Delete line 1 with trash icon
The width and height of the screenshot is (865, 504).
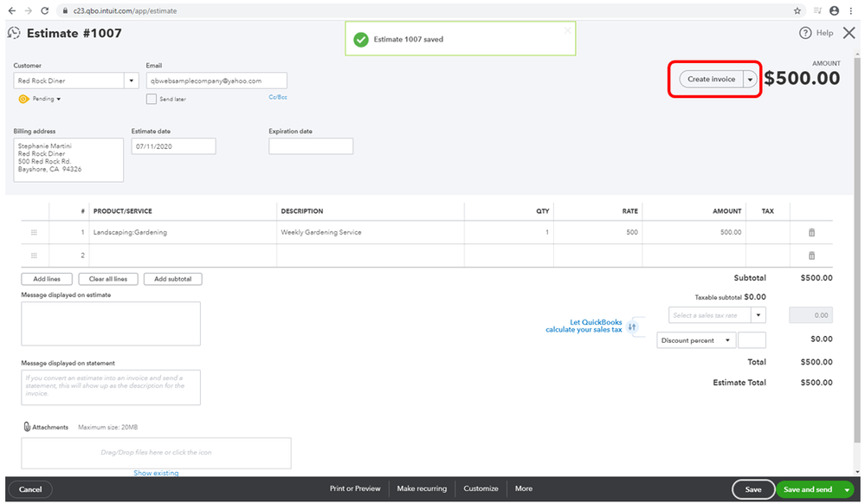[x=811, y=232]
